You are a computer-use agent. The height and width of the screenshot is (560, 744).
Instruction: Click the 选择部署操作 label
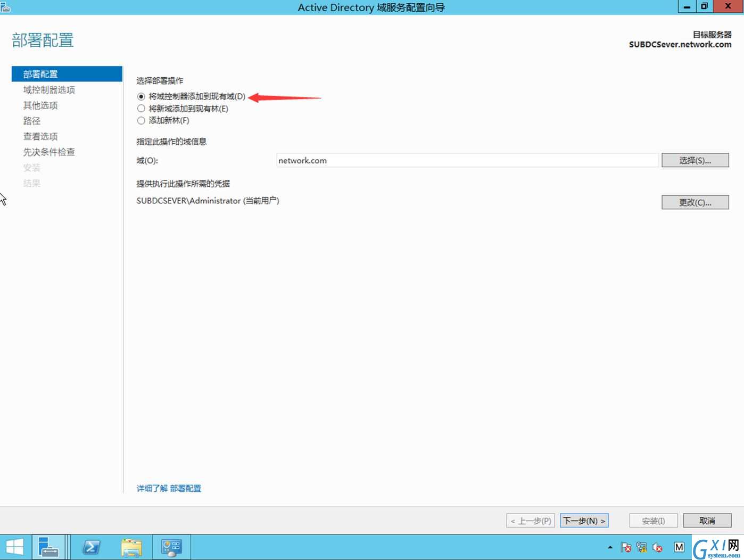point(160,81)
